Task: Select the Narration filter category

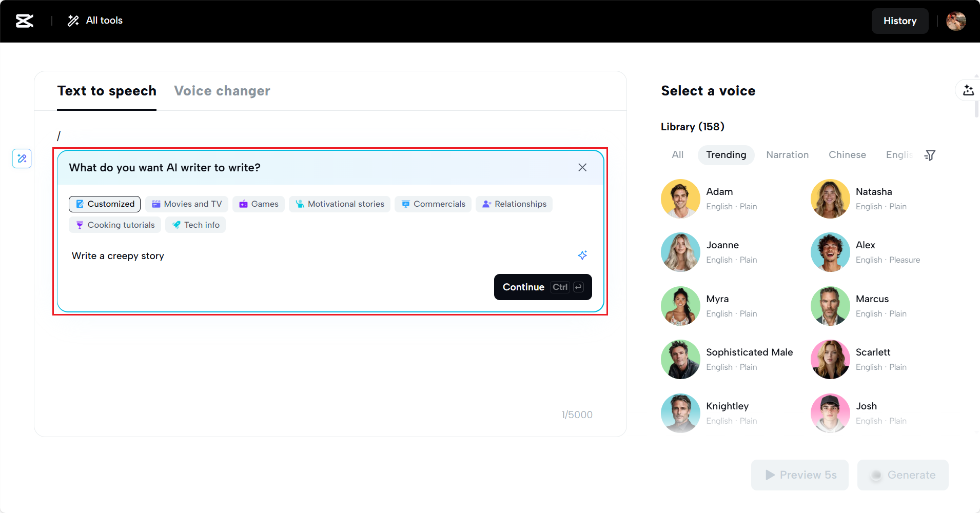Action: click(x=788, y=155)
